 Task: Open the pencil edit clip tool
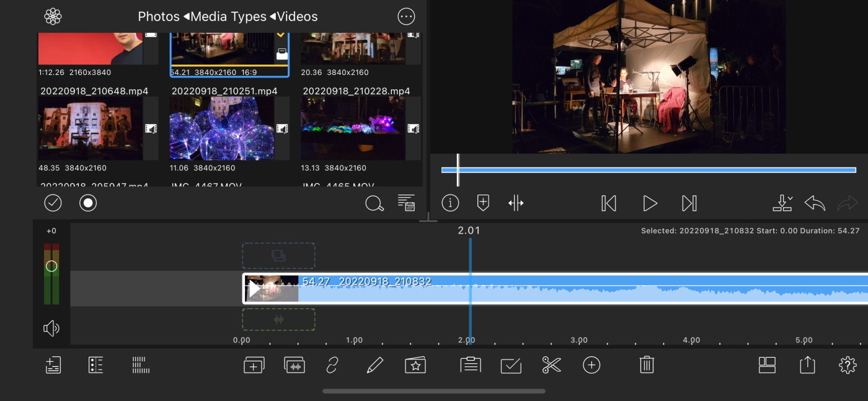374,365
